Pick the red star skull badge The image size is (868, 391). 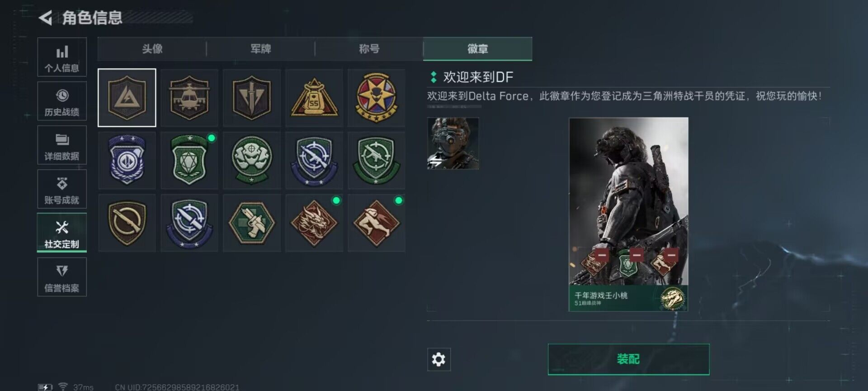(377, 98)
